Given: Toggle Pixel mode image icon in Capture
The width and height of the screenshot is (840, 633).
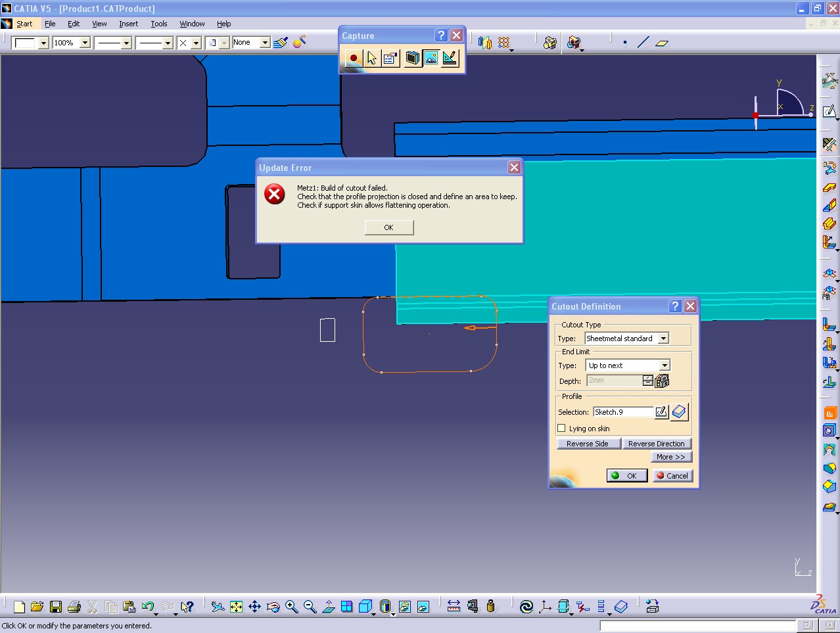Looking at the screenshot, I should (431, 58).
